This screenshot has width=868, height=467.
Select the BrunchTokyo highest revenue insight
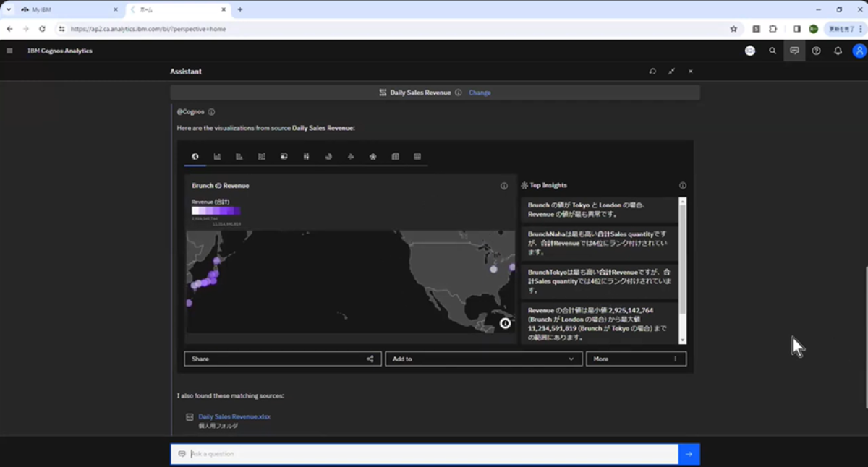599,280
